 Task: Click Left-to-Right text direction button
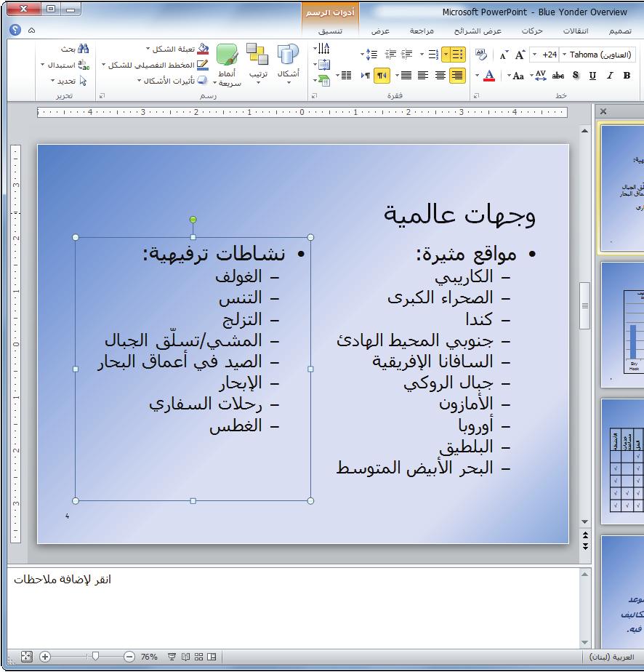(x=365, y=76)
